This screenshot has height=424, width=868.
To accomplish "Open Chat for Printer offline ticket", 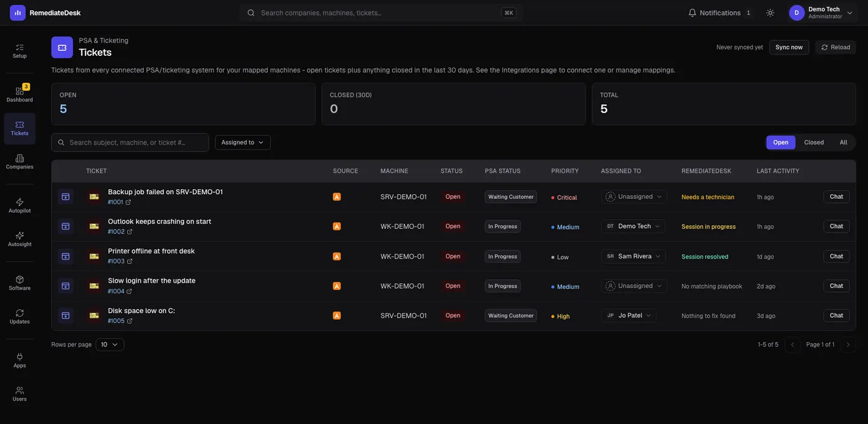I will [x=836, y=256].
